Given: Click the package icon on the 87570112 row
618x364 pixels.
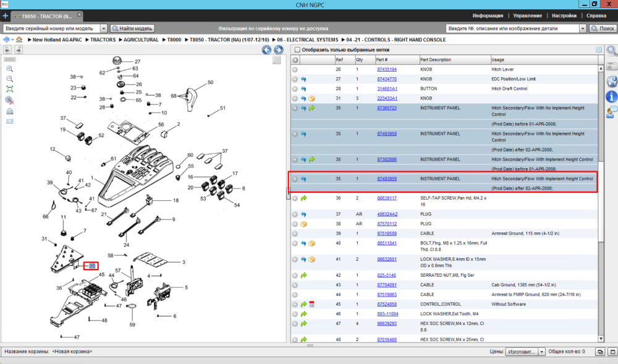Looking at the screenshot, I should click(303, 224).
